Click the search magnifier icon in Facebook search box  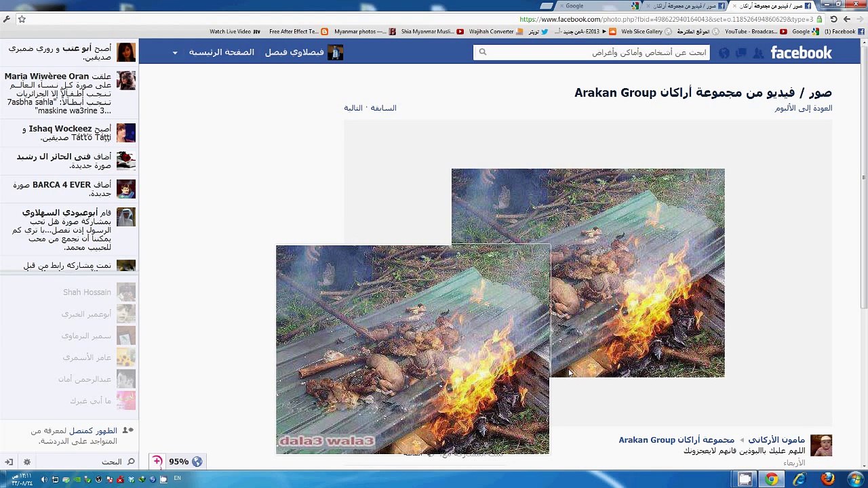click(482, 52)
